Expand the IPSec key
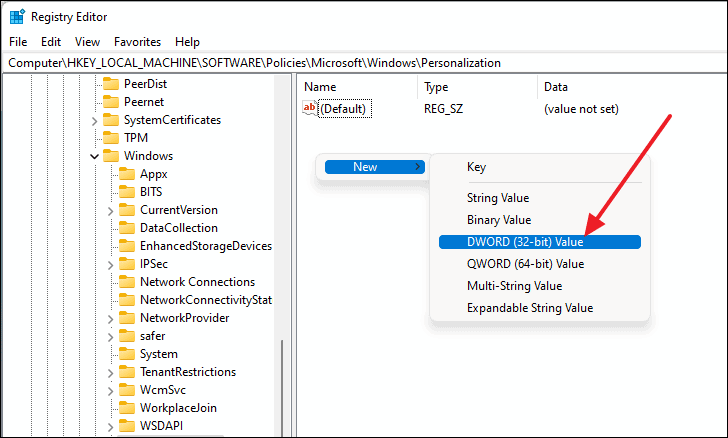 110,265
